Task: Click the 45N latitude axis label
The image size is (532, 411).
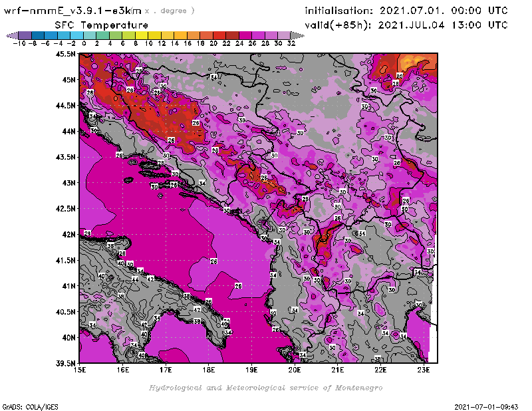Action: (x=68, y=80)
